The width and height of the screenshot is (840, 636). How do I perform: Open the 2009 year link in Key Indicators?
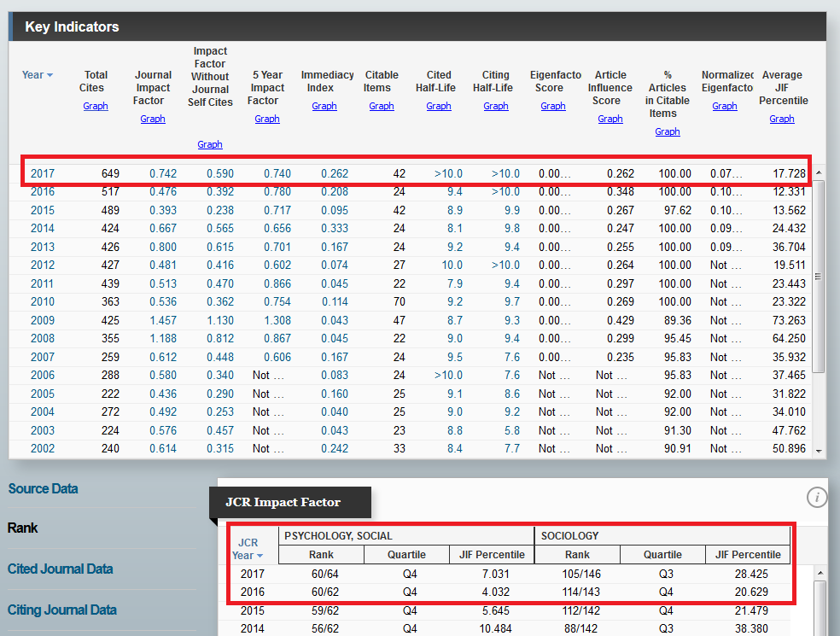click(43, 320)
